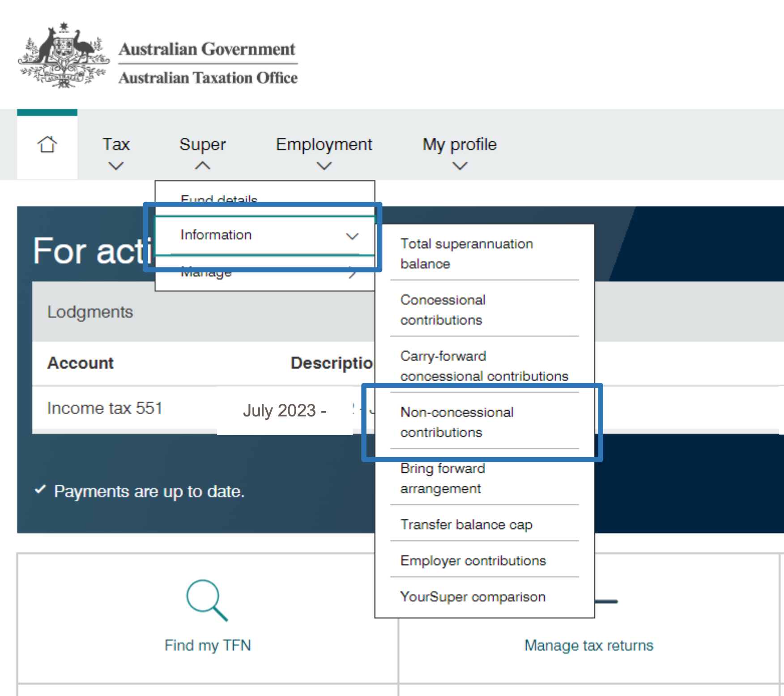View Employer contributions
Image resolution: width=784 pixels, height=696 pixels.
(473, 560)
